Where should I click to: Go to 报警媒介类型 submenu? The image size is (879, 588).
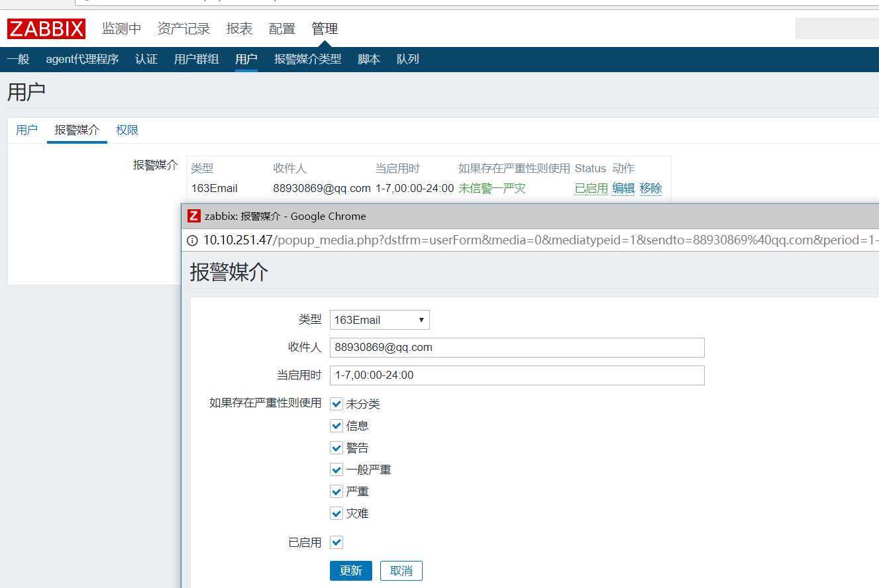pyautogui.click(x=307, y=59)
